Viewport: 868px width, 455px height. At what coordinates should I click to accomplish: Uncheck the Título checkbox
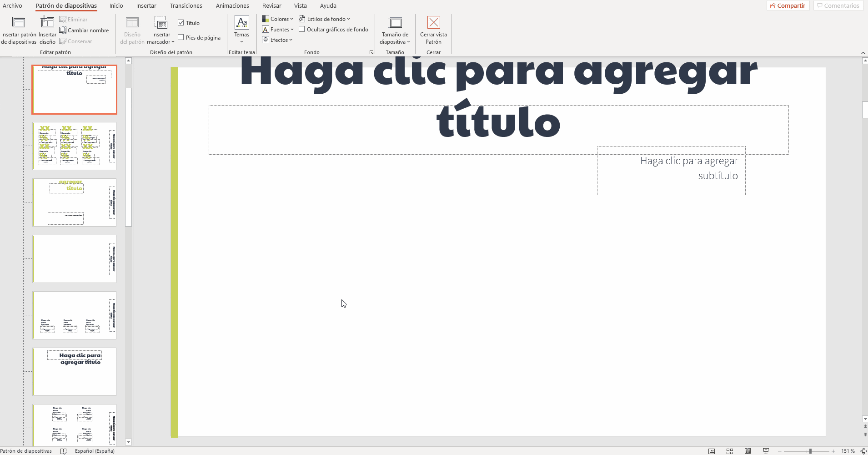click(x=181, y=22)
